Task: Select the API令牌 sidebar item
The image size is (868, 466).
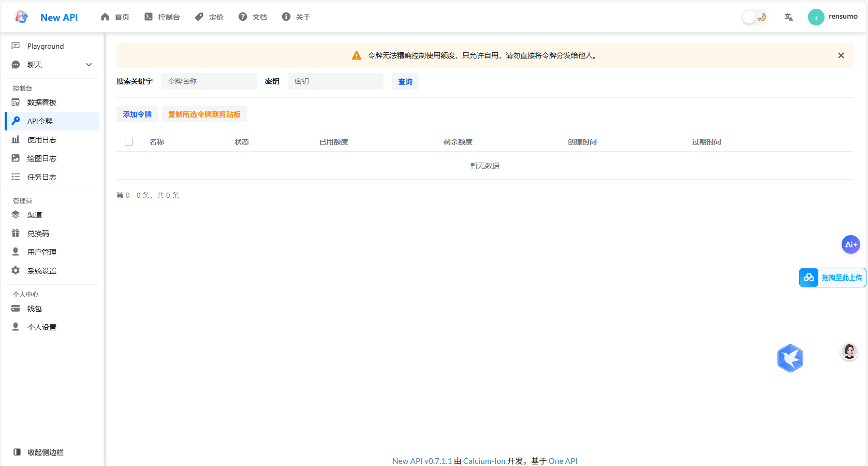Action: (x=41, y=121)
